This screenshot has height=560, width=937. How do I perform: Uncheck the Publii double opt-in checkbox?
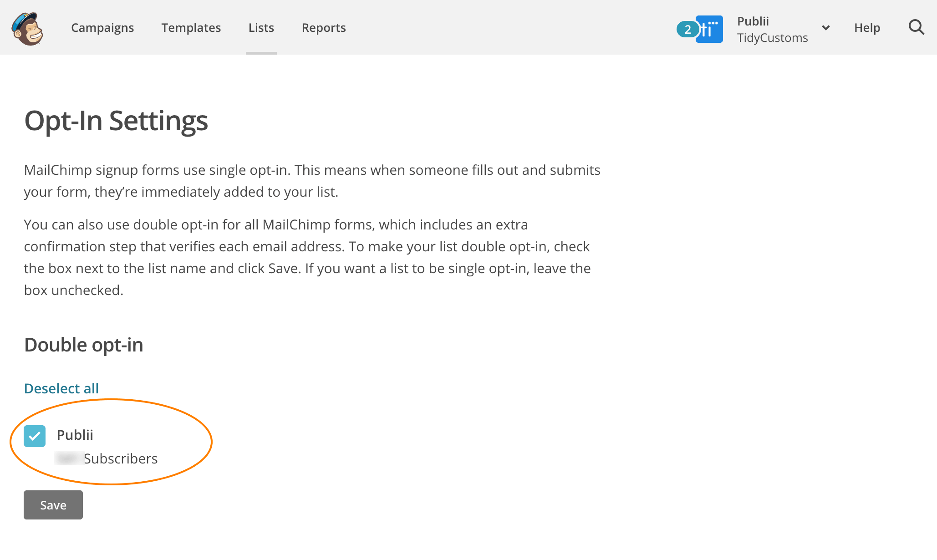click(x=35, y=436)
